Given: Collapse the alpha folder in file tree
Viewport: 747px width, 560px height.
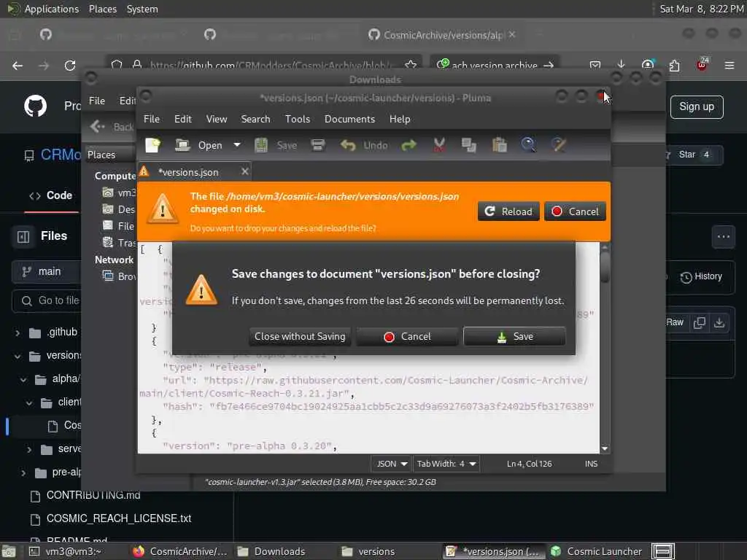Looking at the screenshot, I should 23,379.
